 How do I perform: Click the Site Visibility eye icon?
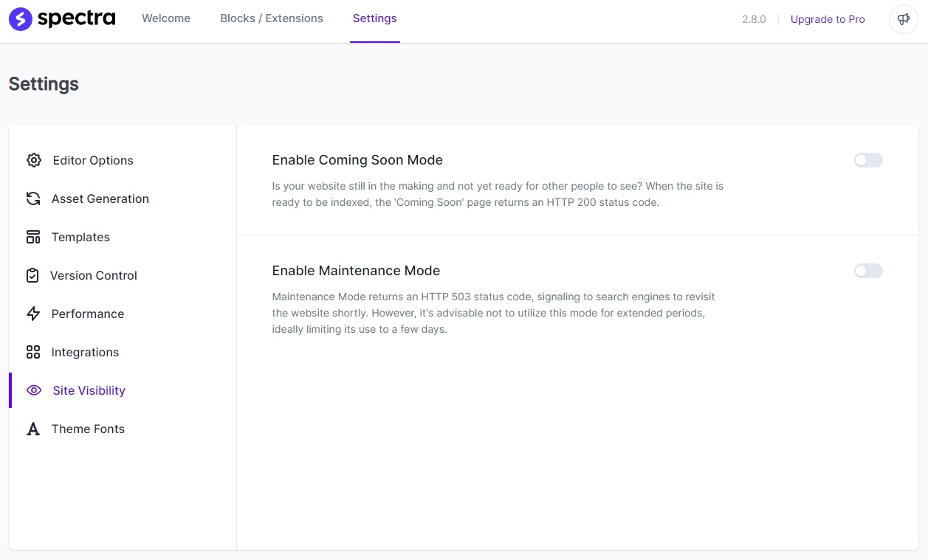point(34,390)
